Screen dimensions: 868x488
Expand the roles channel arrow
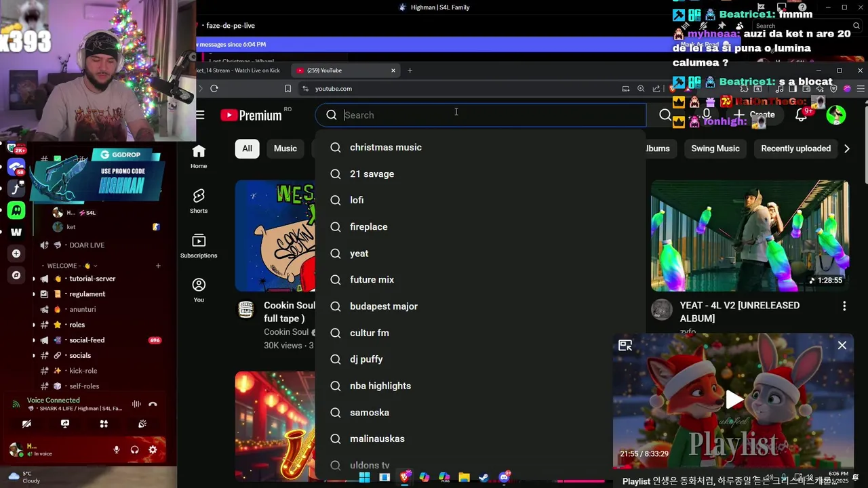[34, 325]
